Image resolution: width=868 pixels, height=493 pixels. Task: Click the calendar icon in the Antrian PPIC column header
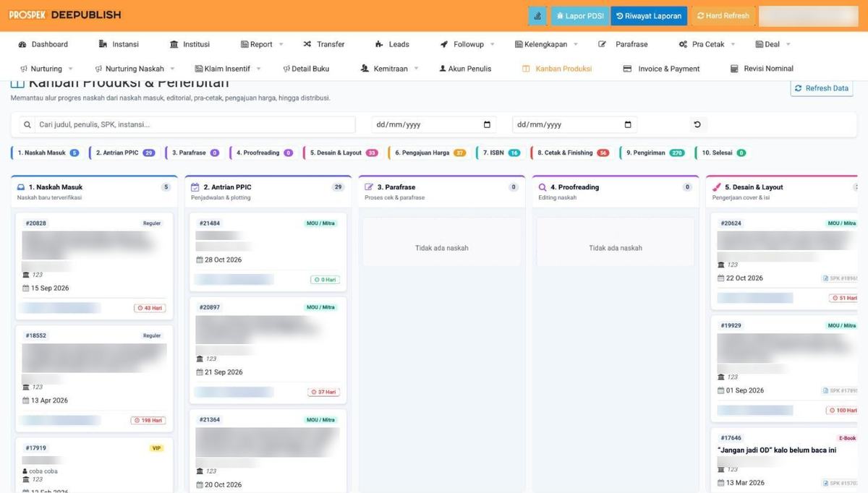(x=195, y=187)
